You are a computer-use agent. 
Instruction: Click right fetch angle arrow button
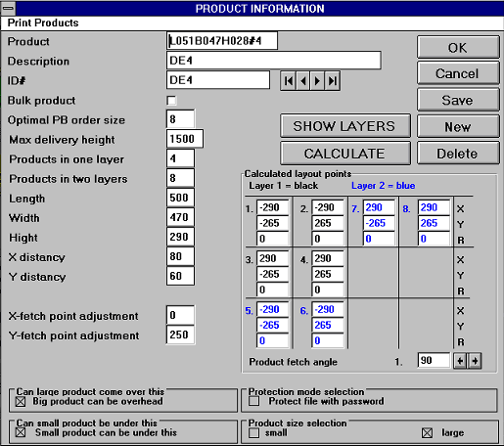475,361
